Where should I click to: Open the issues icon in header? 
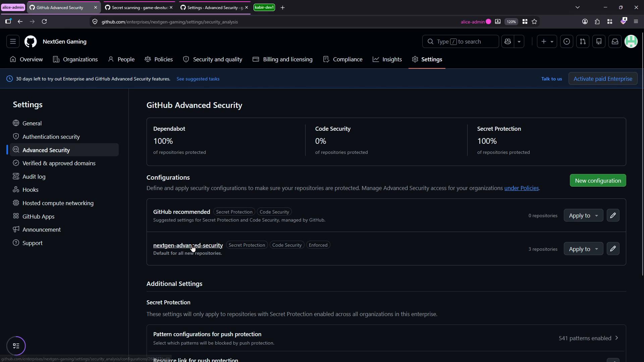click(567, 42)
